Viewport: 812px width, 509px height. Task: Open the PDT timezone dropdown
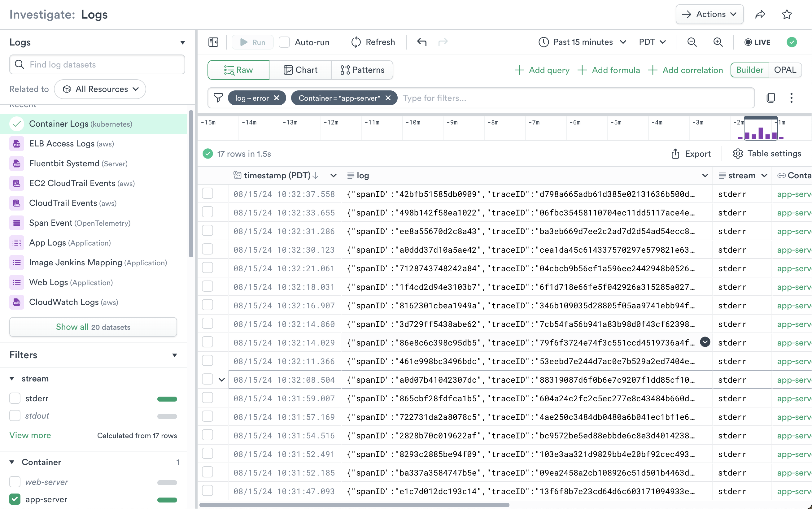click(653, 42)
